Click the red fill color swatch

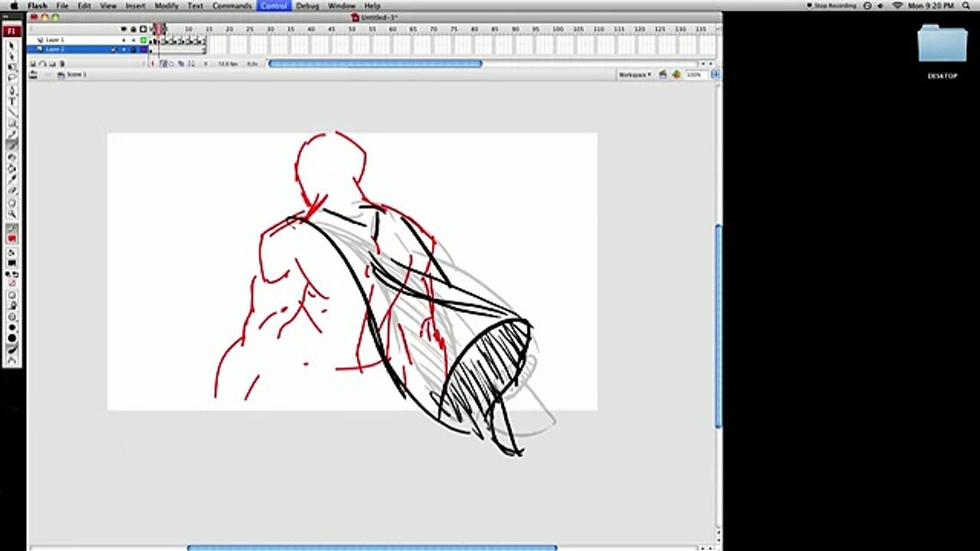tap(11, 238)
